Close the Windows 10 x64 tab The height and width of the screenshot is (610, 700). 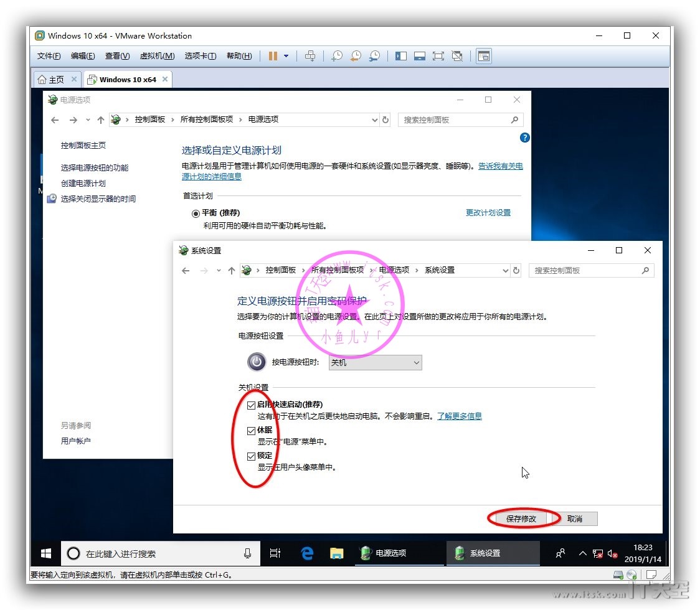pyautogui.click(x=165, y=79)
